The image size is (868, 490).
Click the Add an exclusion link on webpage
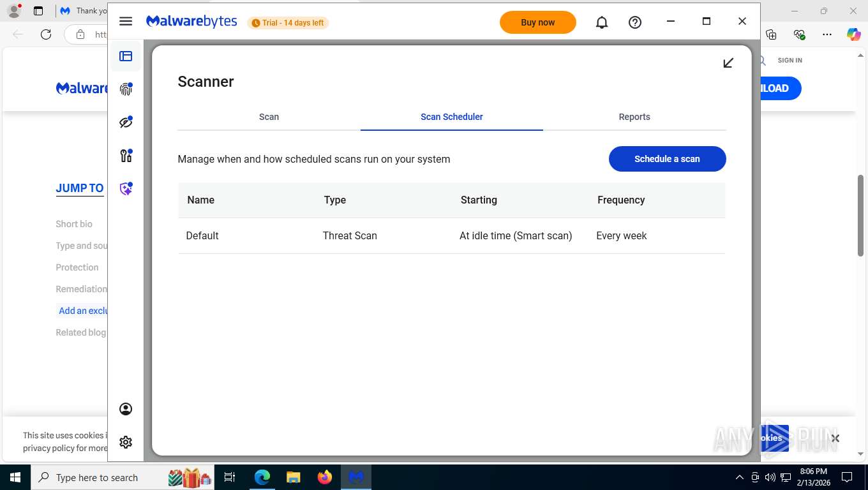pyautogui.click(x=84, y=311)
